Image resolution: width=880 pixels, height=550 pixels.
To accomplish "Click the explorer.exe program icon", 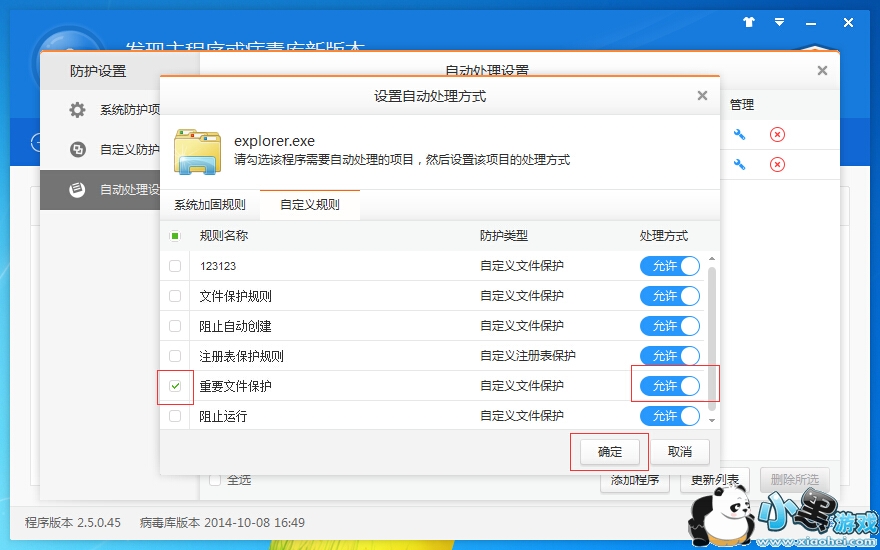I will 198,151.
